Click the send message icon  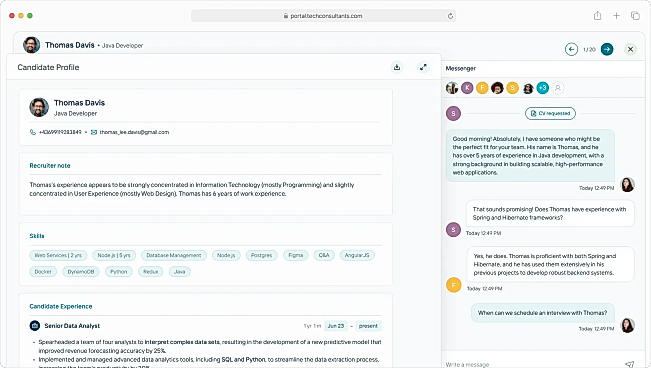coord(629,364)
